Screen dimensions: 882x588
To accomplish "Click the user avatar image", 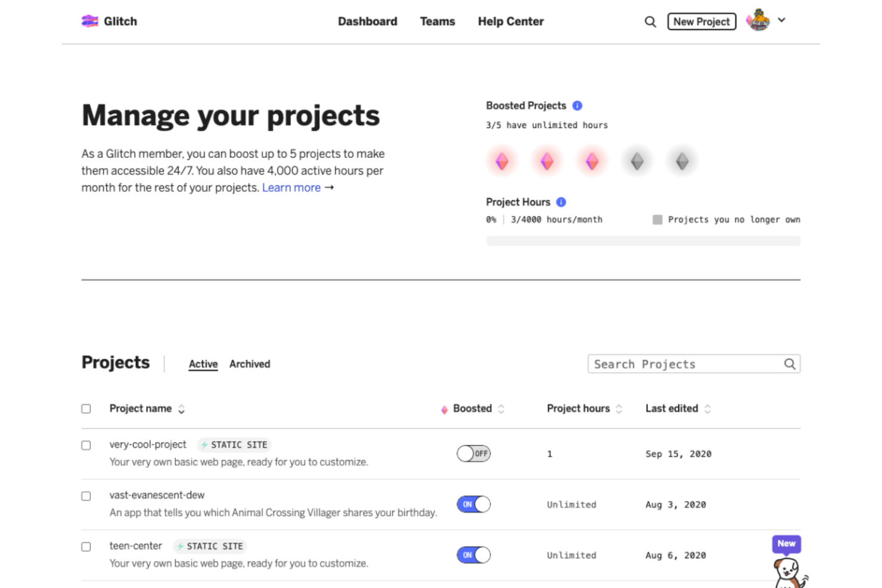I will [757, 20].
